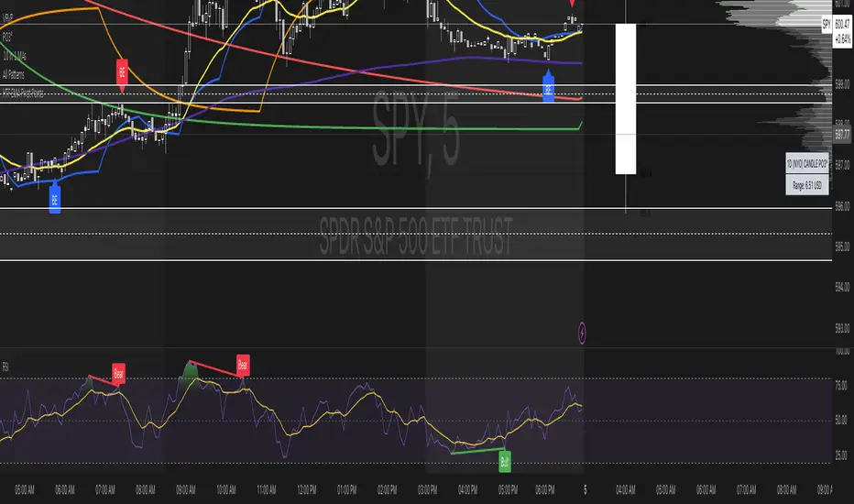
Task: Click the purple lightning bolt event icon
Action: point(582,333)
